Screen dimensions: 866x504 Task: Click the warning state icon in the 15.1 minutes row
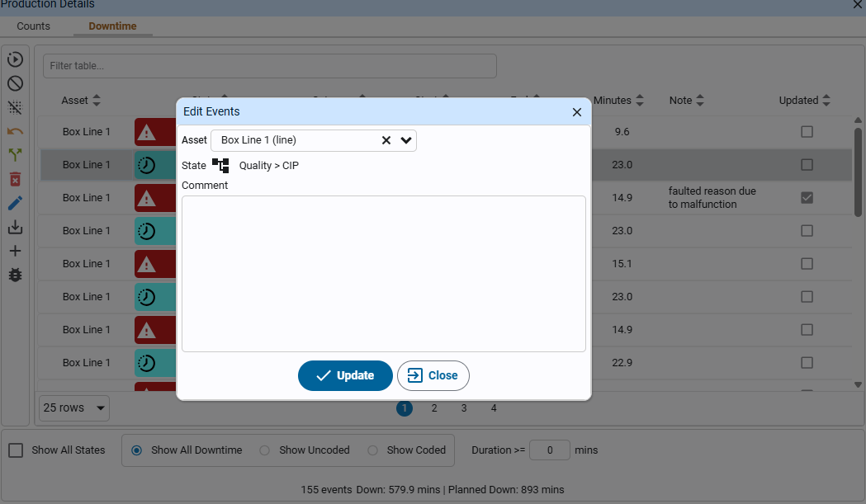click(x=146, y=265)
